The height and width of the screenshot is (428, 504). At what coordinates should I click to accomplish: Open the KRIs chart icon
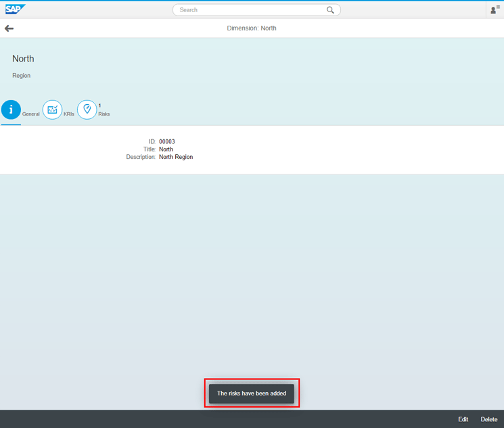[52, 110]
